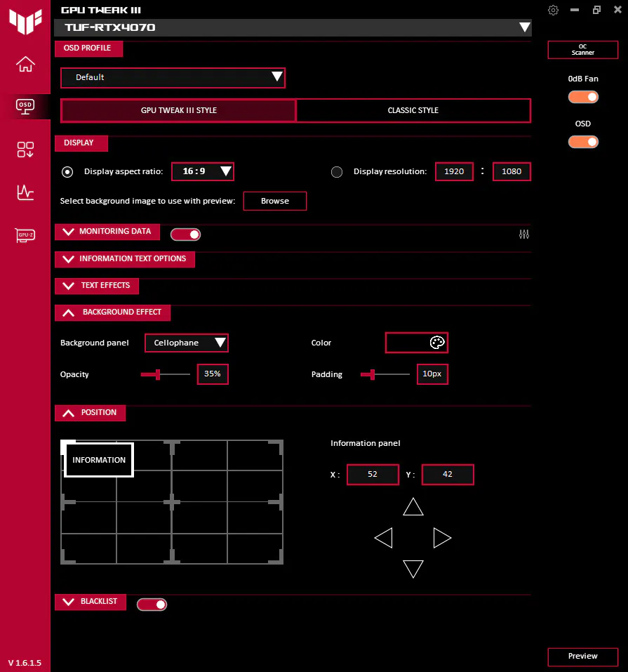Click the OSD Profile label tab
This screenshot has width=628, height=672.
(x=88, y=48)
